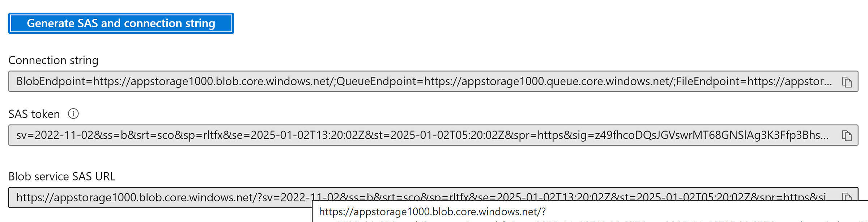Place cursor on FileEndpoint in connection string
This screenshot has height=222, width=868.
tap(708, 81)
